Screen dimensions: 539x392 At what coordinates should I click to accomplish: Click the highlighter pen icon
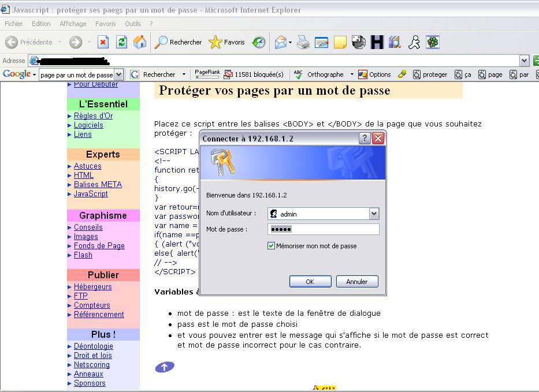pos(402,74)
